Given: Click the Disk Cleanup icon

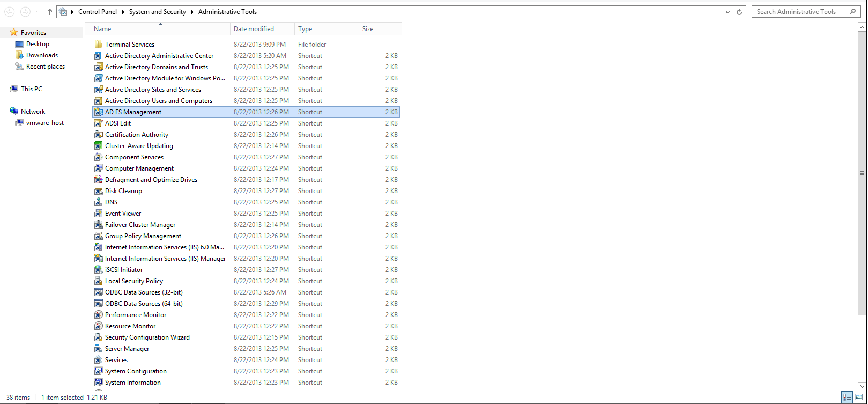Looking at the screenshot, I should coord(99,191).
